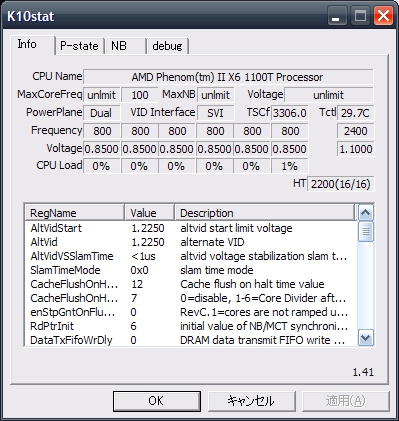This screenshot has height=421, width=399.
Task: Select the AltVidVSSlamTime row
Action: [191, 256]
